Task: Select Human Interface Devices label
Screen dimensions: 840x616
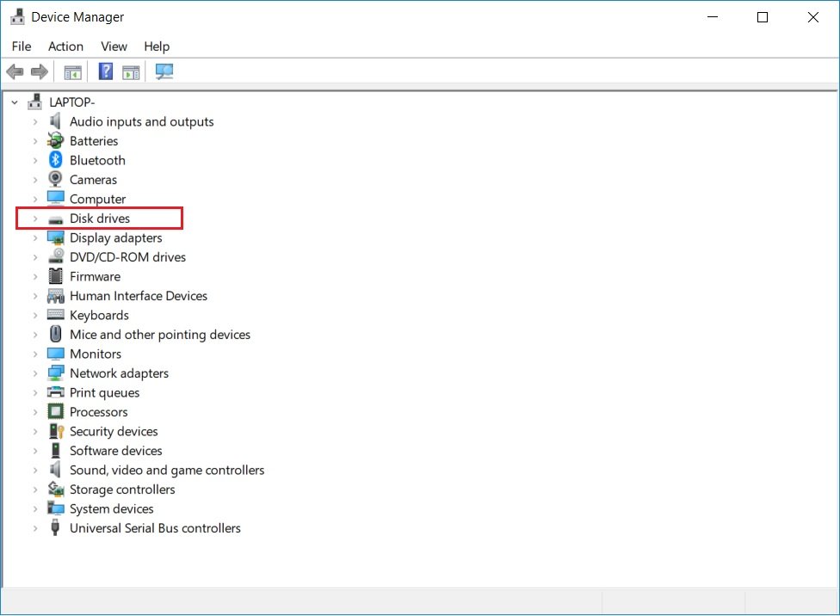Action: [x=139, y=296]
